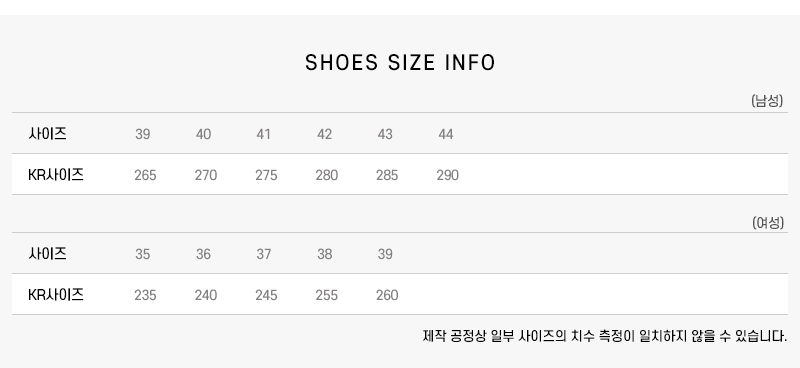The image size is (800, 368).
Task: Select KR size 280 cell
Action: (x=327, y=176)
